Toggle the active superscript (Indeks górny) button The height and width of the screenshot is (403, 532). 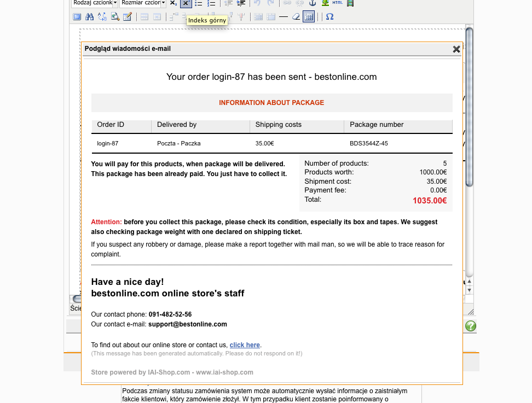click(186, 3)
